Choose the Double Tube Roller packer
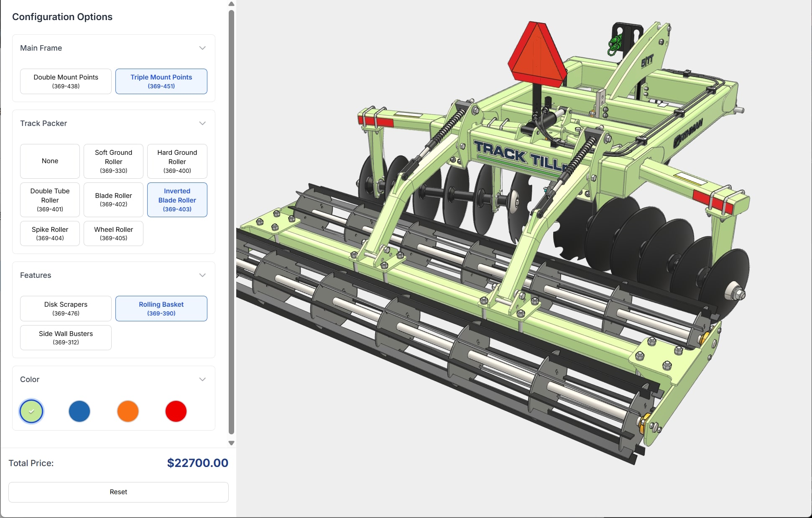 [50, 200]
